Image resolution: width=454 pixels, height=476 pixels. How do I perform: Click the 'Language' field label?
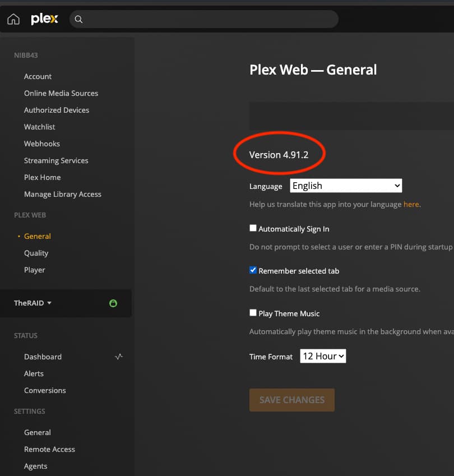[x=266, y=186]
